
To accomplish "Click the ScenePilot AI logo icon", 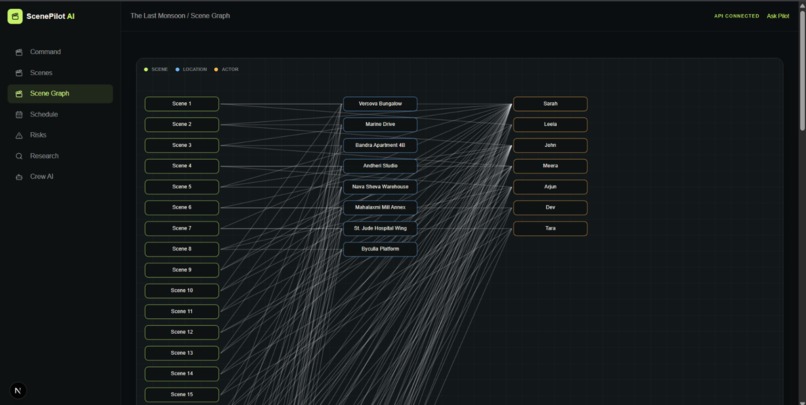I will coord(15,16).
